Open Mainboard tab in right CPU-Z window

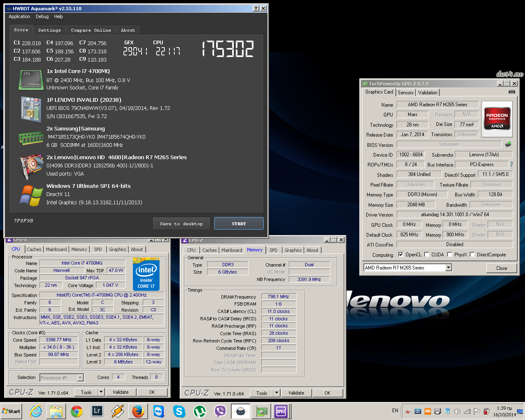(232, 250)
